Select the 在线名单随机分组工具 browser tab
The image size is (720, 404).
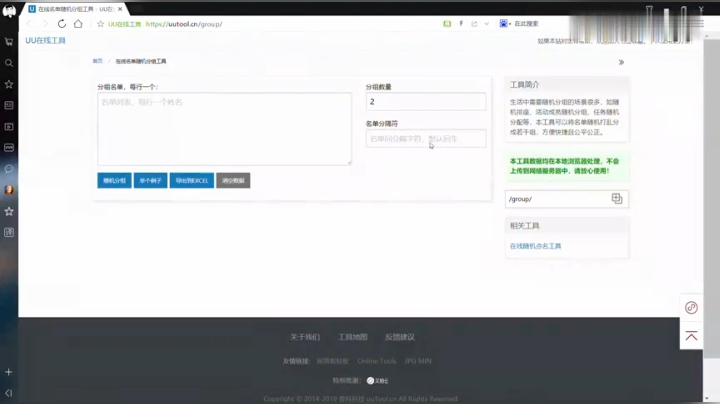tap(73, 9)
